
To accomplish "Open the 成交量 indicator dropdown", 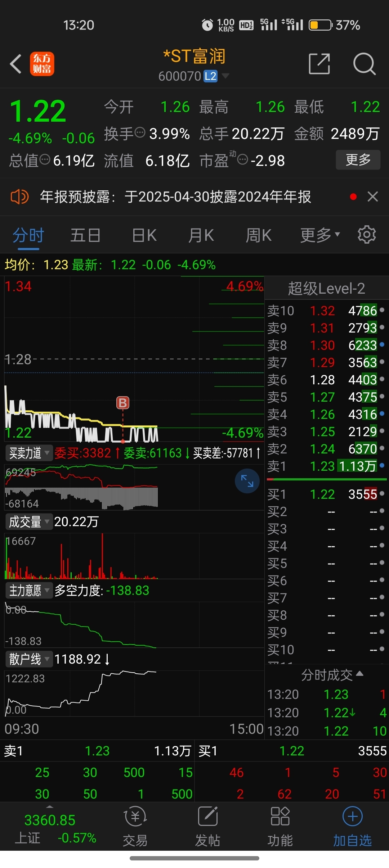I will point(29,521).
